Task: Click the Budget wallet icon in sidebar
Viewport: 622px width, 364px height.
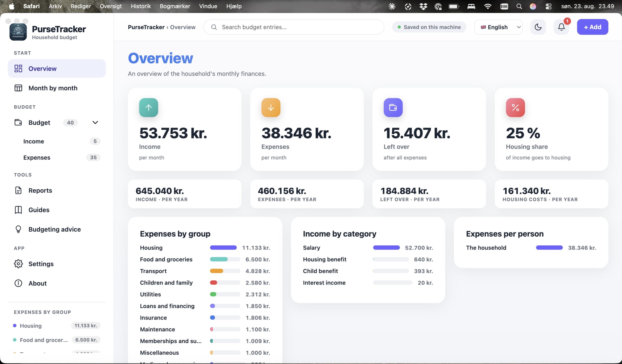Action: (18, 122)
